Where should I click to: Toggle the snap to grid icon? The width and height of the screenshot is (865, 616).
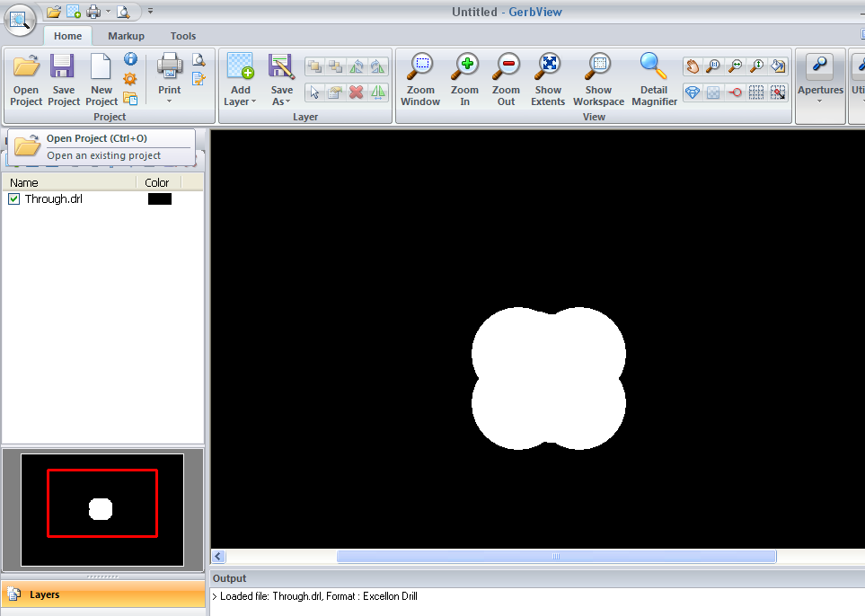click(x=778, y=92)
